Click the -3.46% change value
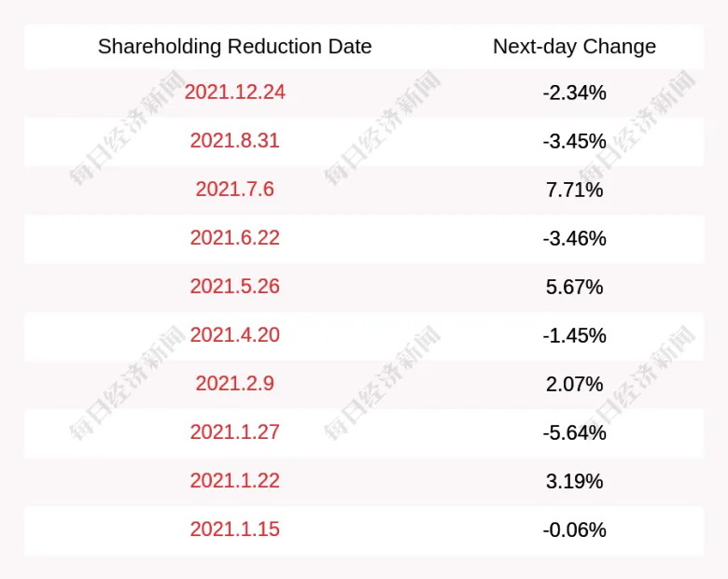Viewport: 728px width, 579px height. [x=574, y=238]
